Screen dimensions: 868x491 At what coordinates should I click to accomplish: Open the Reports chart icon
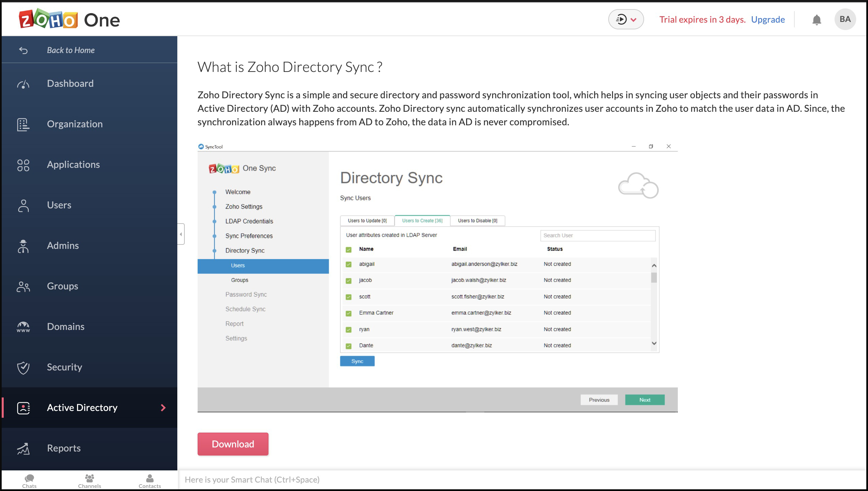[23, 448]
